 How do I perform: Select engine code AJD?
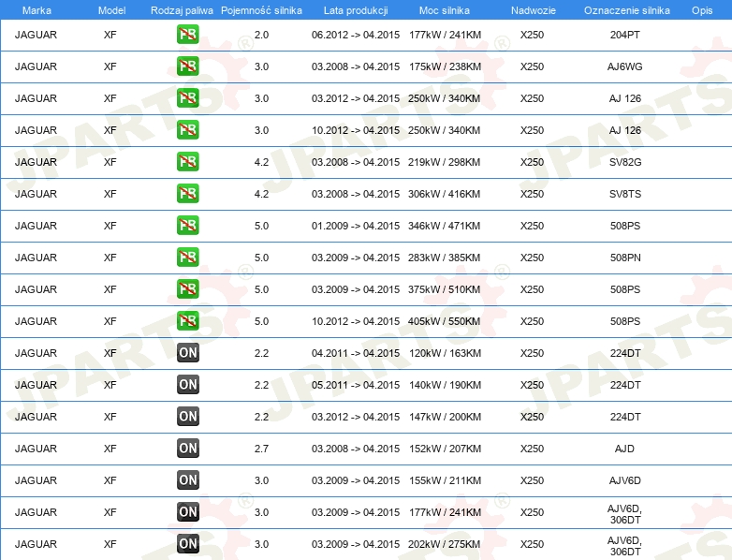pos(624,449)
